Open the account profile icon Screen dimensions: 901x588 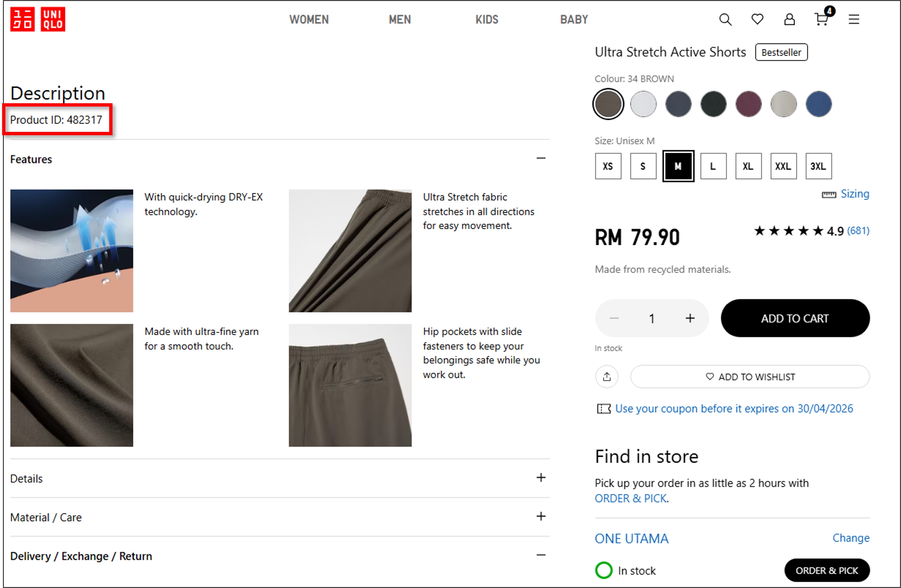point(789,19)
